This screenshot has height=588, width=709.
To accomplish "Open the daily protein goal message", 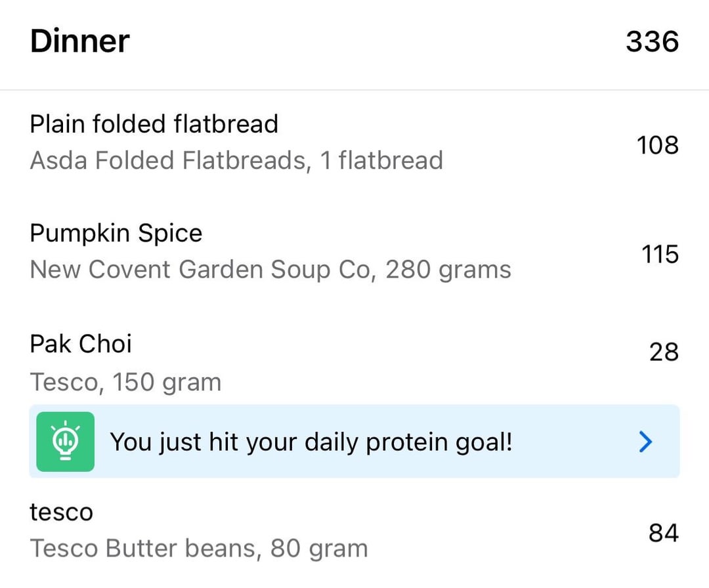I will (x=312, y=442).
